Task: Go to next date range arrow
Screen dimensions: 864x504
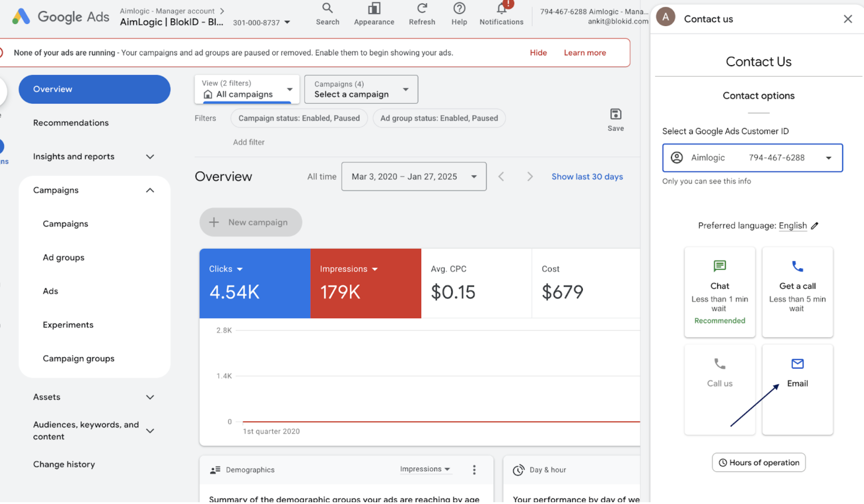Action: 530,176
